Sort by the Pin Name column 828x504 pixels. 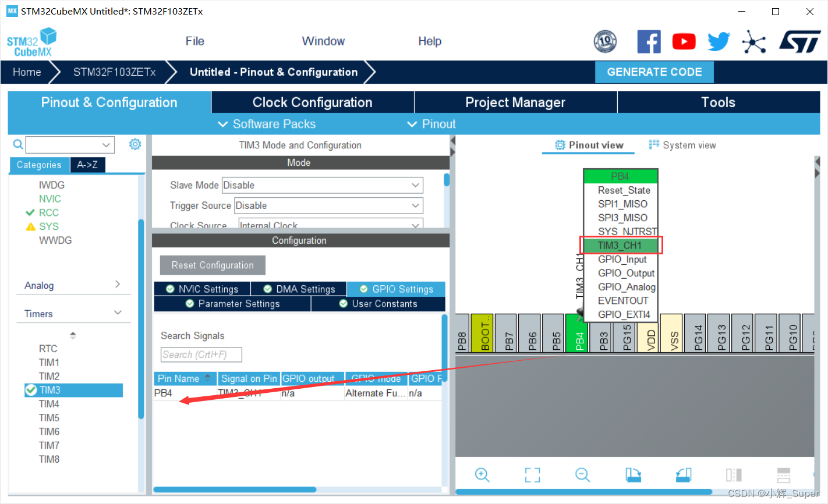coord(185,379)
